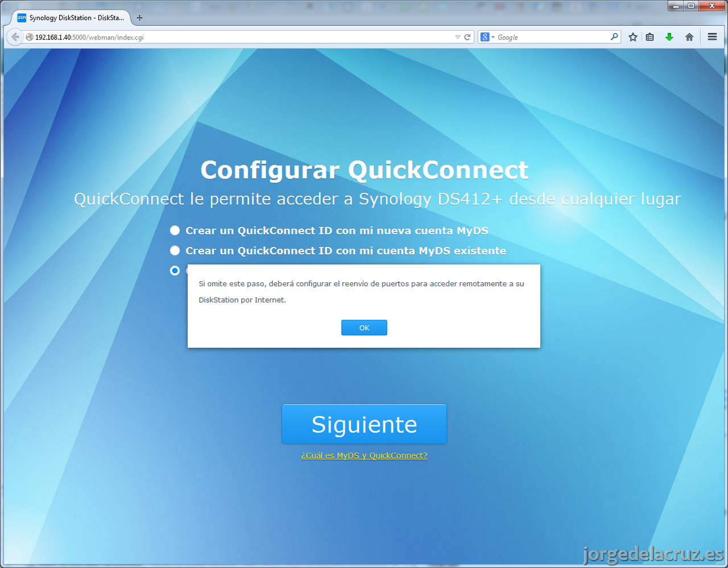
Task: Click the magnifier icon in the search box
Action: click(614, 37)
